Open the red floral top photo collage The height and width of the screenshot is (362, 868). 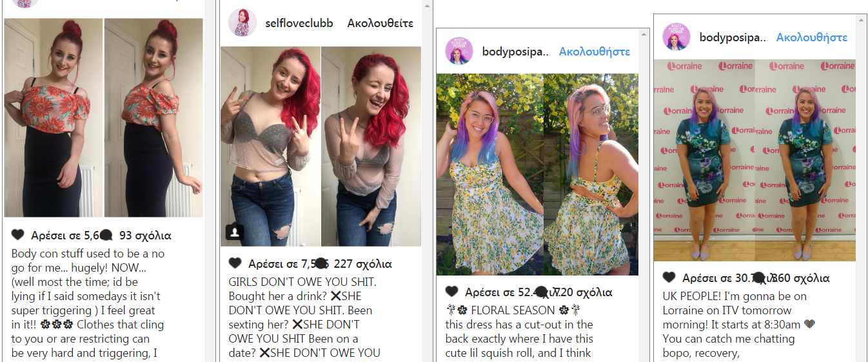click(x=103, y=117)
